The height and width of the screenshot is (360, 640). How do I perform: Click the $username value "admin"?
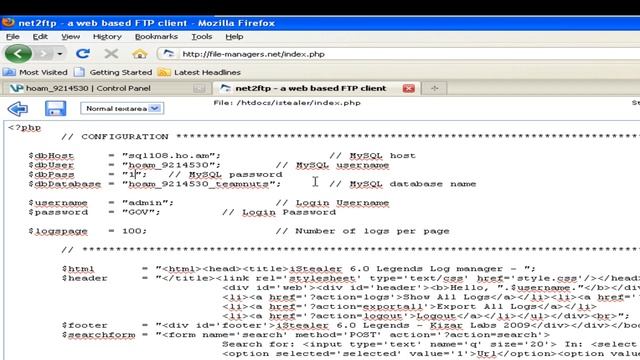click(x=148, y=202)
